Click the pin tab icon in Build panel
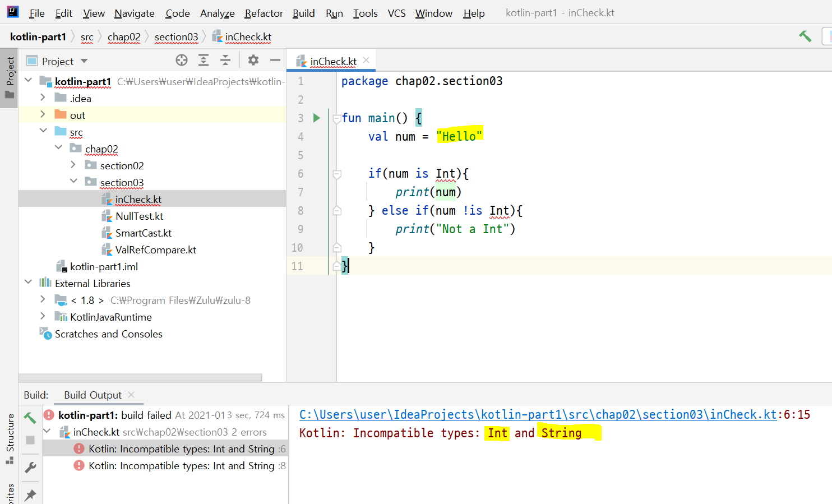Image resolution: width=832 pixels, height=504 pixels. [30, 494]
